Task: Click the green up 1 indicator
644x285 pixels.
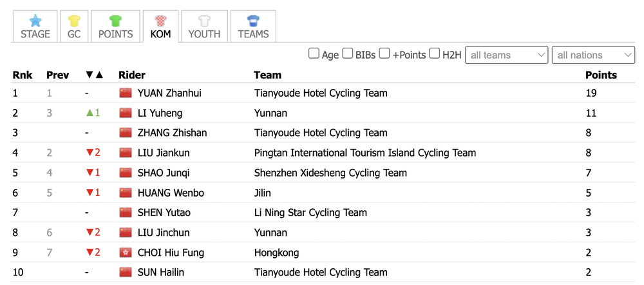Action: tap(93, 113)
